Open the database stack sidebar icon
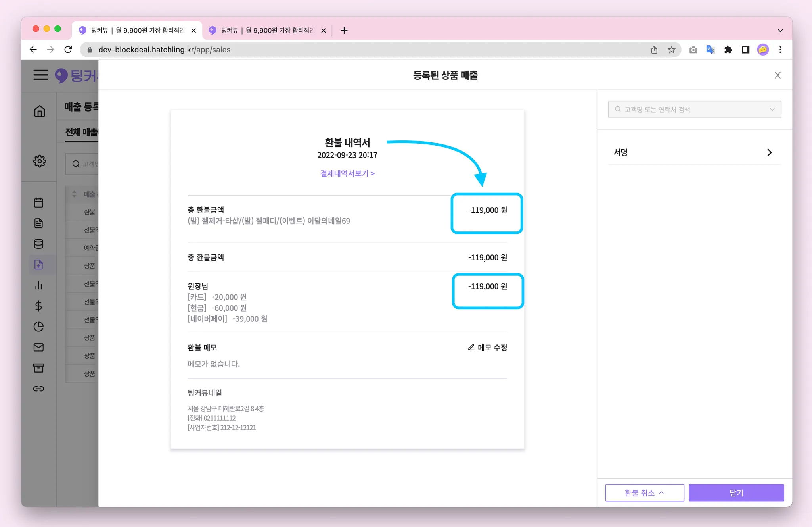Image resolution: width=812 pixels, height=527 pixels. [39, 244]
